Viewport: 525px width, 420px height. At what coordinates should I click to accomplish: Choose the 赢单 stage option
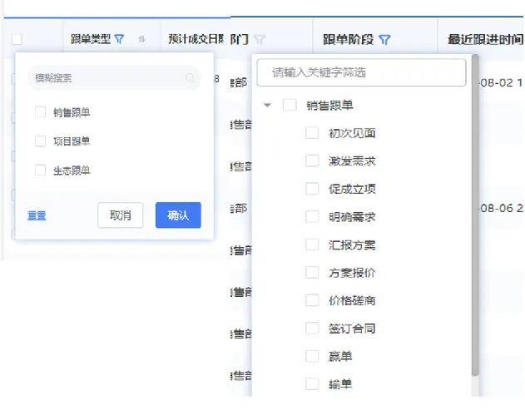click(312, 356)
